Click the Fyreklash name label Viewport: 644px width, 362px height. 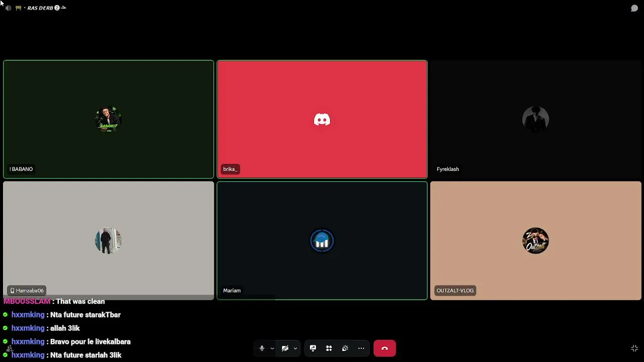pos(448,169)
